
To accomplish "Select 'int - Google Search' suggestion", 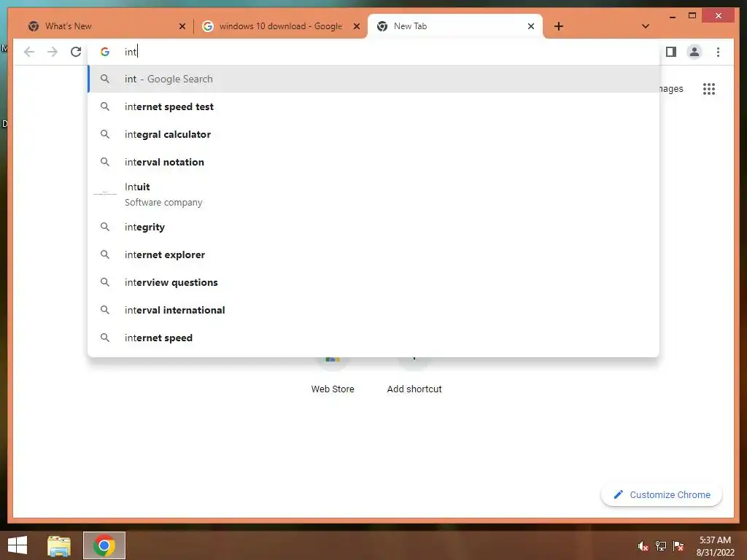I will coord(373,79).
